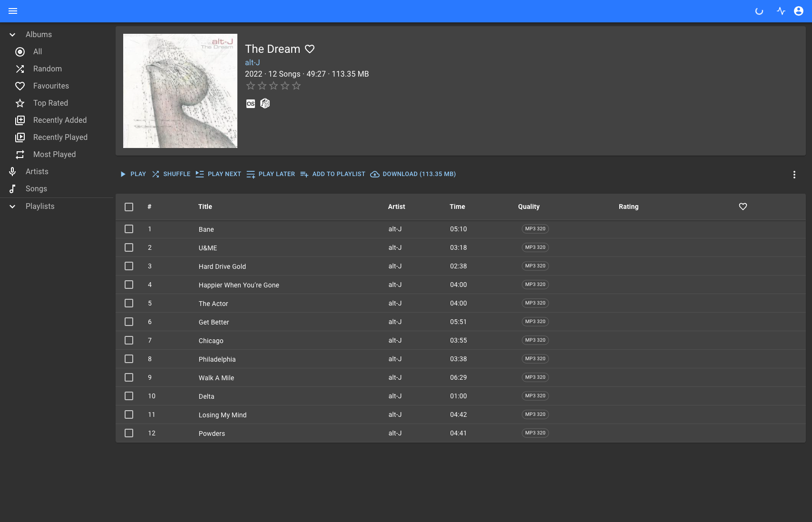The height and width of the screenshot is (522, 812).
Task: Click the refresh spinner icon in the top bar
Action: 759,11
